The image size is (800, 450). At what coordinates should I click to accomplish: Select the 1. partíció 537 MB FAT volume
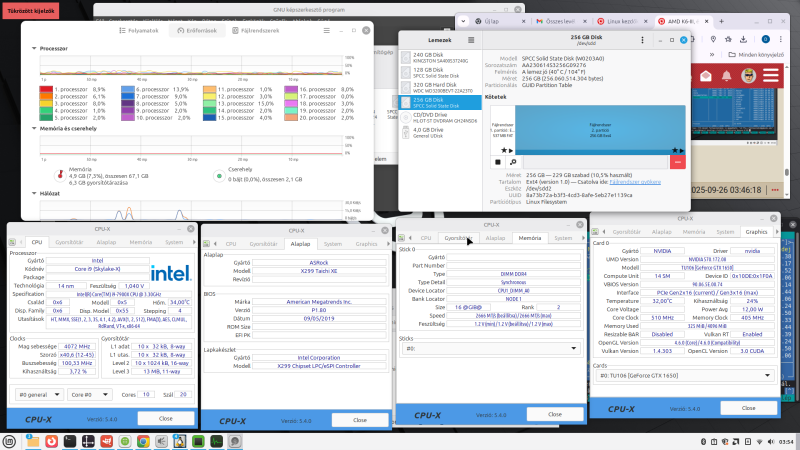pyautogui.click(x=503, y=130)
